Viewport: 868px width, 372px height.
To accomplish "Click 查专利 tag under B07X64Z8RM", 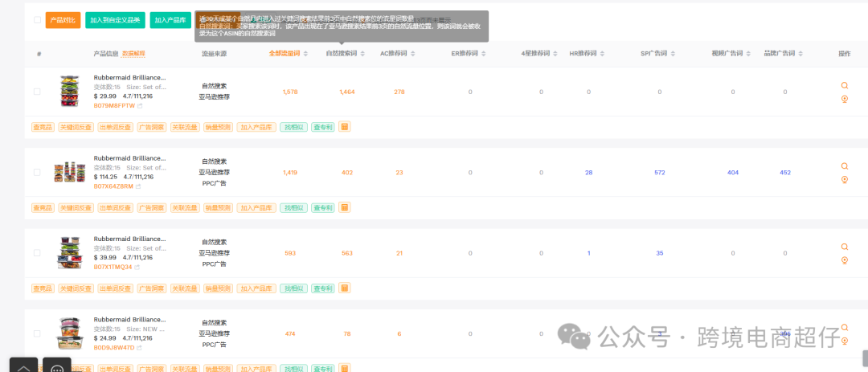I will [x=323, y=208].
